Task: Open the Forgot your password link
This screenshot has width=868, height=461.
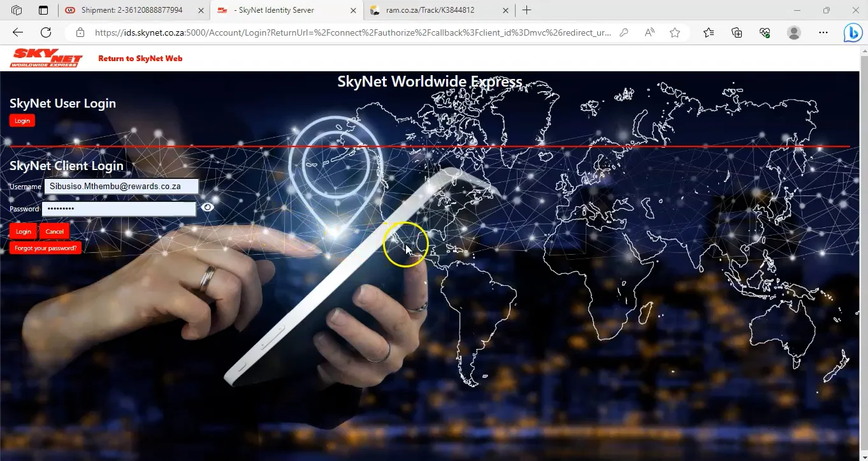Action: point(45,248)
